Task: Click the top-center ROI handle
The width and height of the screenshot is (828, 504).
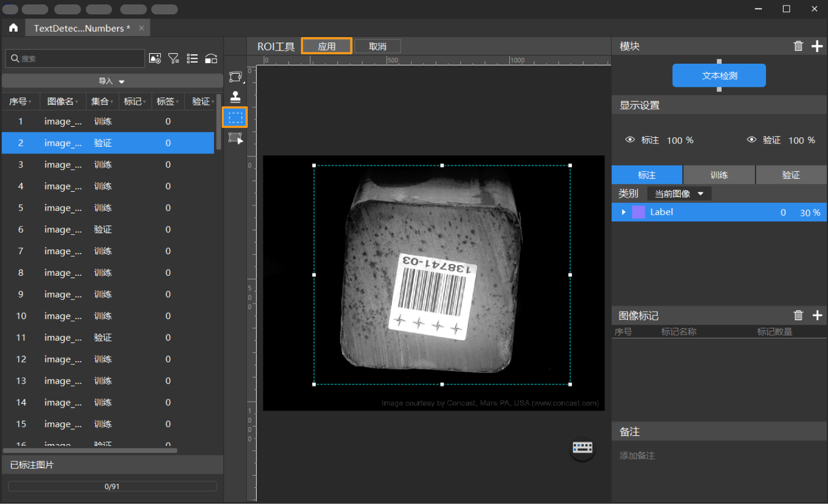Action: (x=442, y=165)
